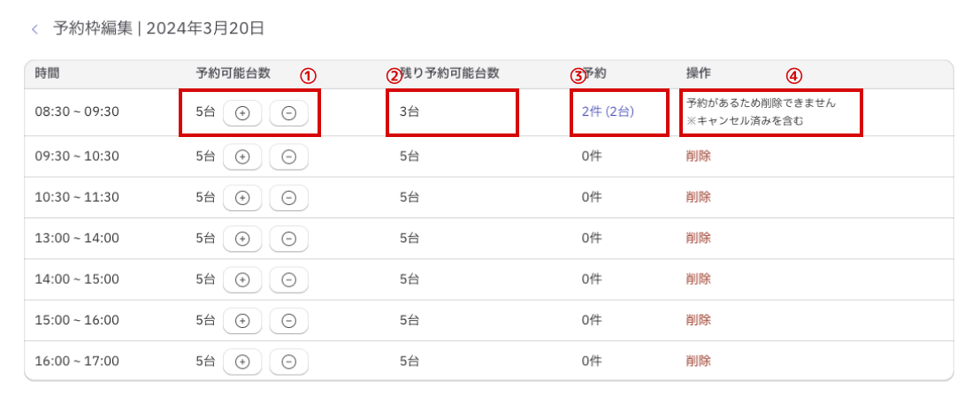980x404 pixels.
Task: Add one unit to 10:30 ~ 11:30 slot
Action: point(242,198)
